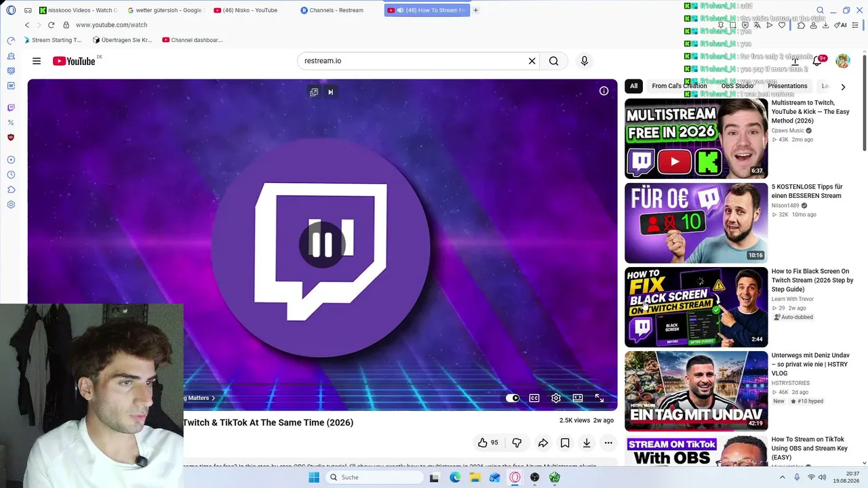
Task: Open How to Fix Black Screen video thumbnail
Action: coord(696,307)
